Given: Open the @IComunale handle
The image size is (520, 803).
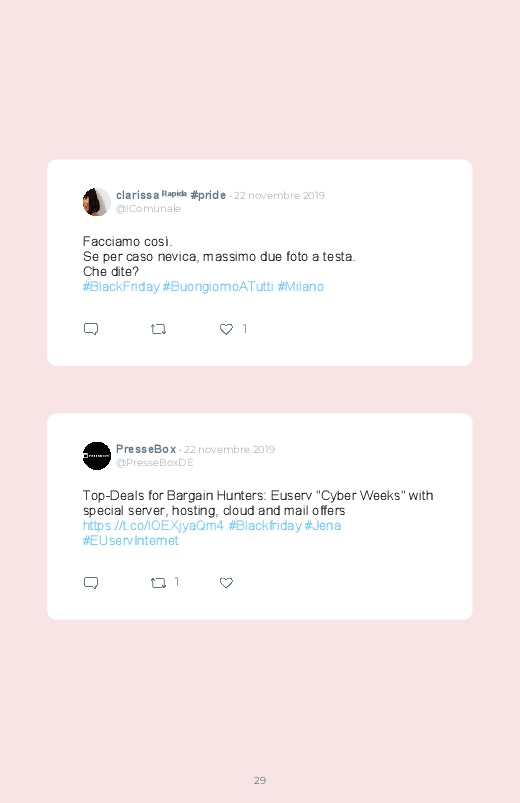Looking at the screenshot, I should pos(148,208).
